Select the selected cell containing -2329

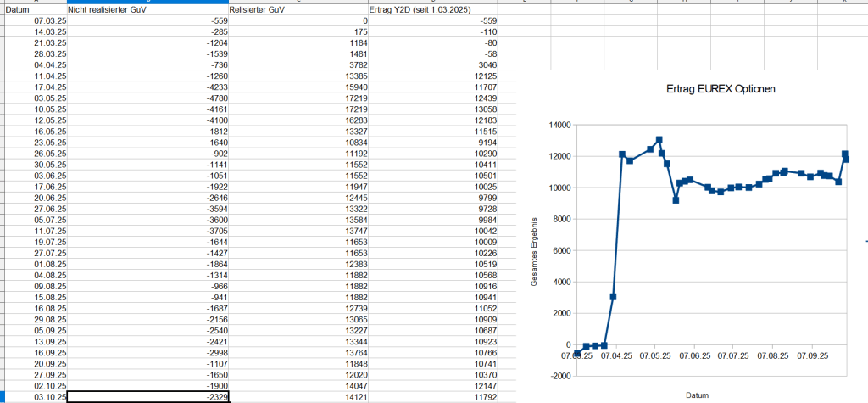pyautogui.click(x=147, y=395)
